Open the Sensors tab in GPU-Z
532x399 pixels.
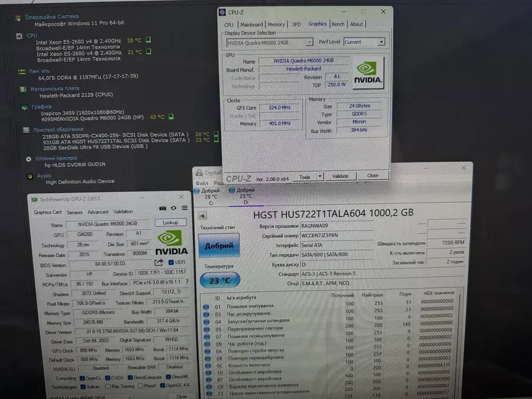74,212
